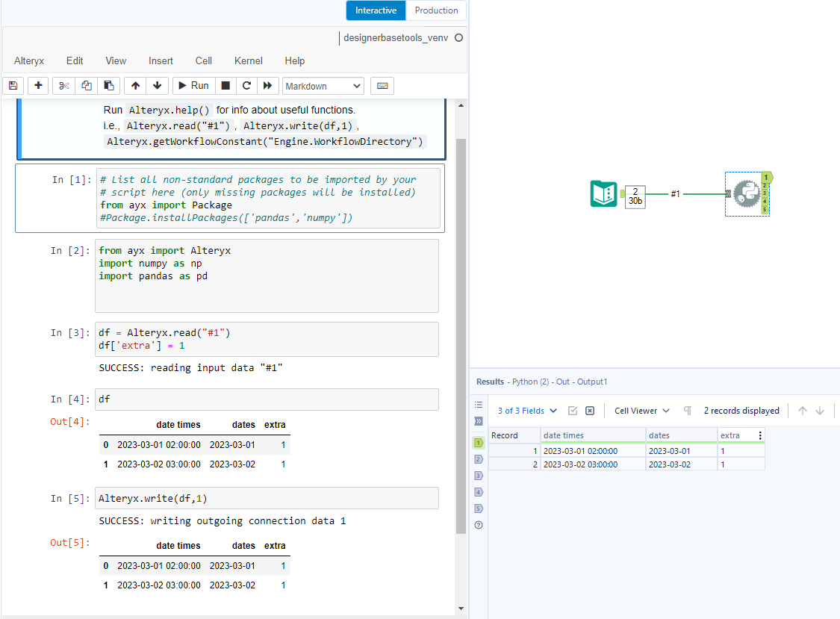Select the Python tool on the canvas
840x619 pixels.
coord(746,194)
